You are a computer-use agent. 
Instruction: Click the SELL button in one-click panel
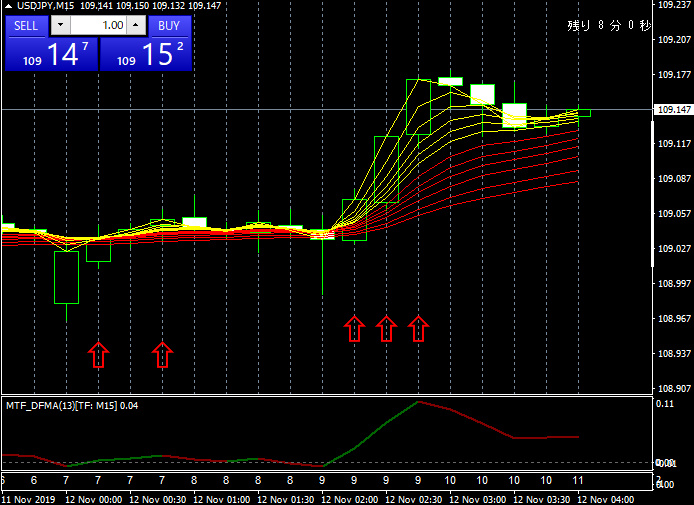pyautogui.click(x=26, y=26)
